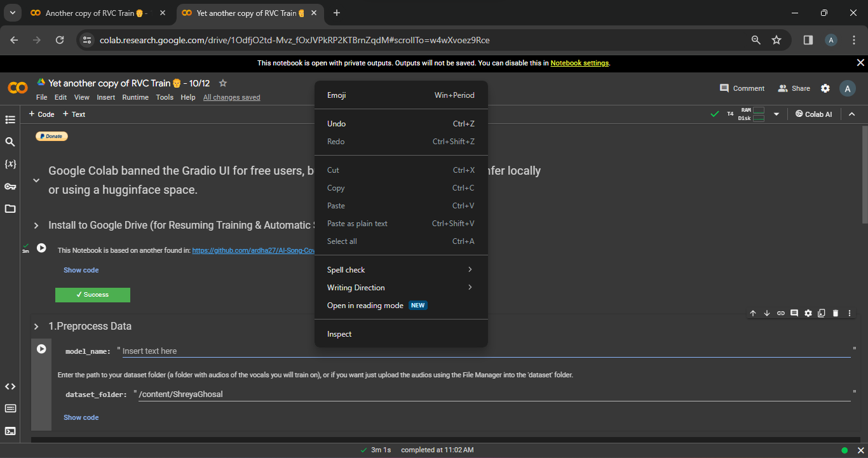Click the Chrome zoom magnifier icon
The image size is (868, 458).
(756, 40)
